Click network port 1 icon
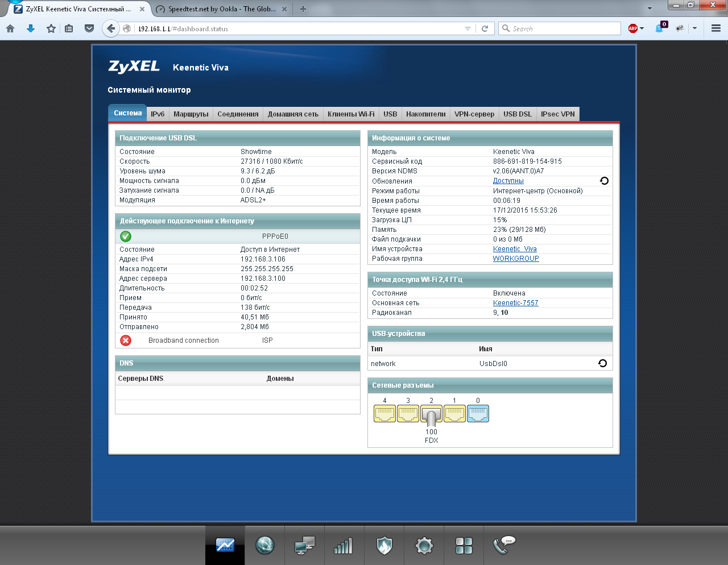The width and height of the screenshot is (728, 565). [454, 414]
